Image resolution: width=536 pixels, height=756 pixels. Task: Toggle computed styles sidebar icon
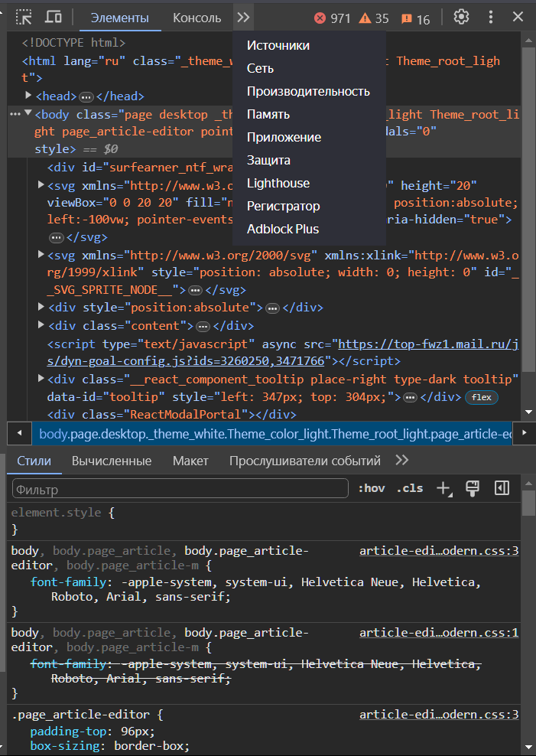tap(502, 488)
